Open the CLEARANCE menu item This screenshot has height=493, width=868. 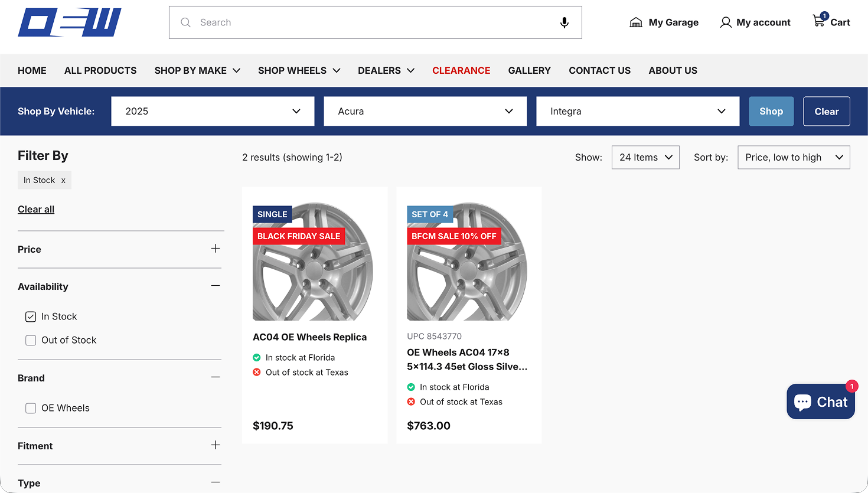(x=461, y=71)
